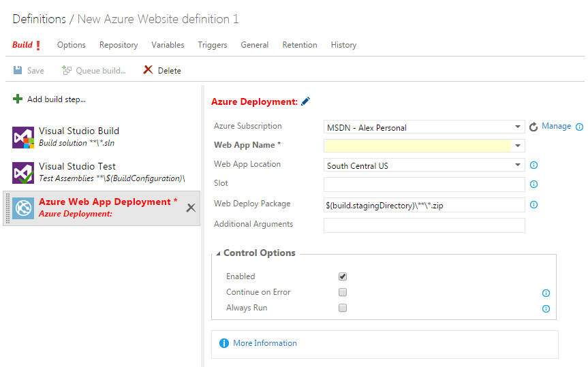Click the Save button label
588x367 pixels.
click(x=35, y=71)
